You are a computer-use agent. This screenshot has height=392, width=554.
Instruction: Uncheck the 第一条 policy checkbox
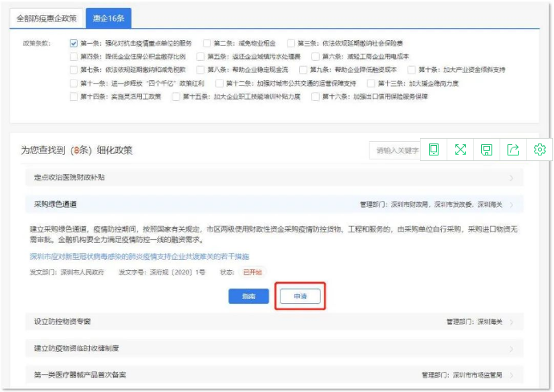tap(74, 43)
